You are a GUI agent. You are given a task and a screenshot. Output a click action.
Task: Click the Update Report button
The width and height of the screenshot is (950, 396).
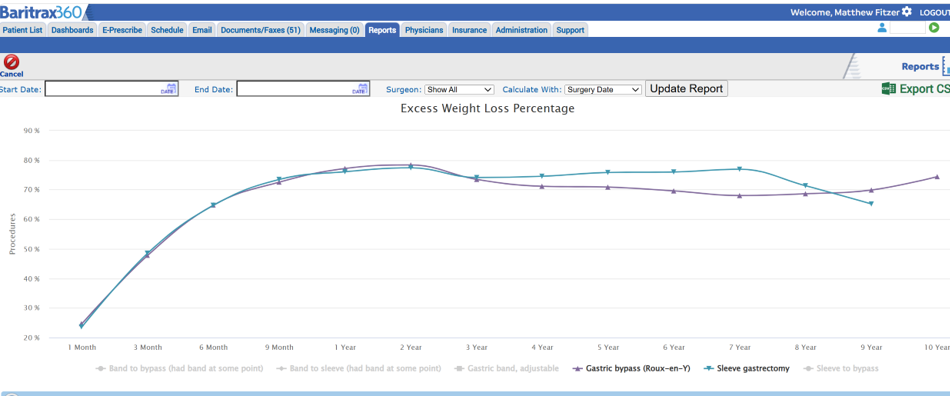tap(686, 88)
